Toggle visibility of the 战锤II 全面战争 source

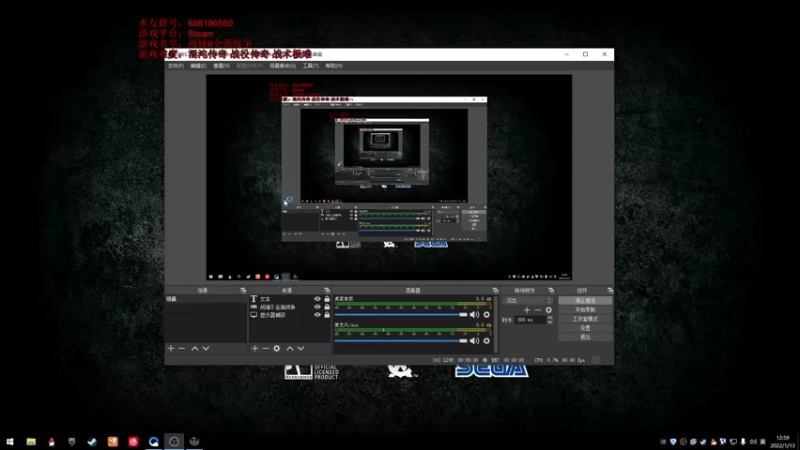click(317, 307)
